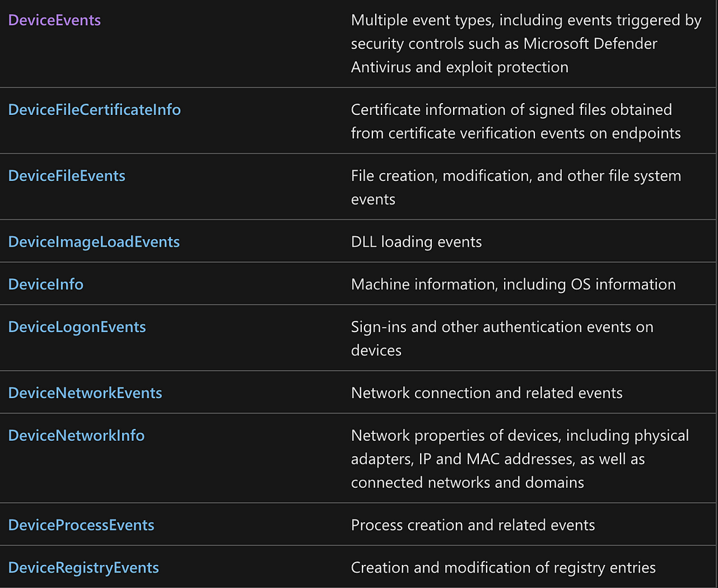Click "Network connection and related events" text
Screen dimensions: 718x588
pos(487,392)
